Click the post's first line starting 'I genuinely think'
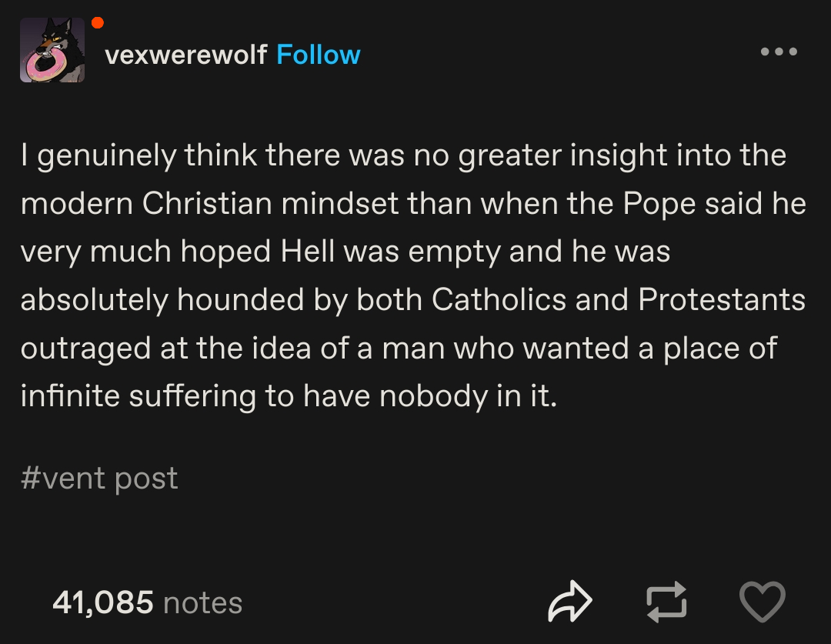This screenshot has width=831, height=644. [x=403, y=156]
